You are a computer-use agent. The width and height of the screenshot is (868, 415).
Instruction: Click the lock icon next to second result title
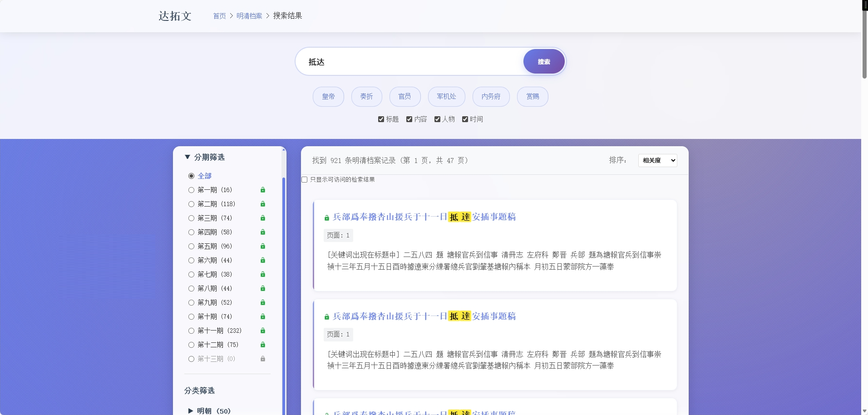[x=327, y=316]
